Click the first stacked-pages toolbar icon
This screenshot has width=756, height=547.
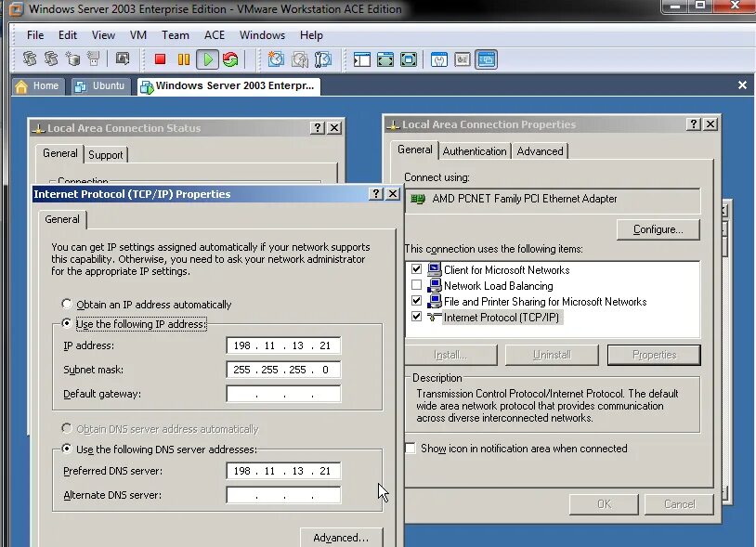30,59
